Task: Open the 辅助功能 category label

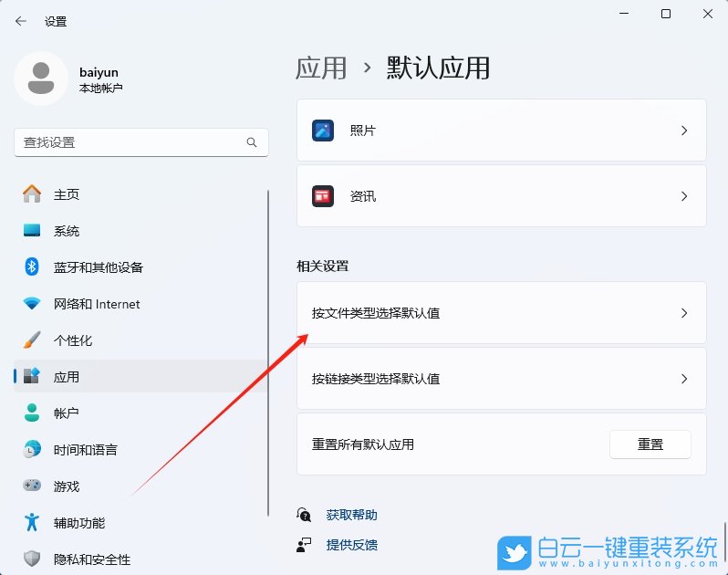Action: pos(79,523)
